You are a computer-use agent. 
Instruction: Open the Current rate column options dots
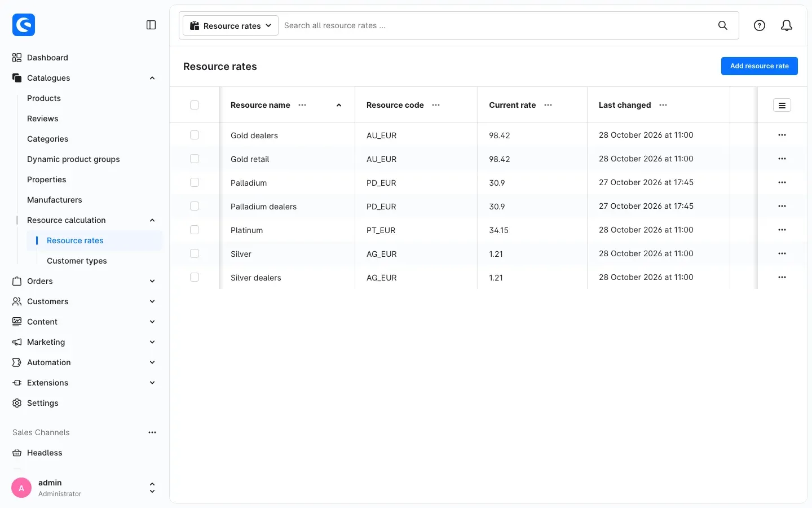point(548,105)
